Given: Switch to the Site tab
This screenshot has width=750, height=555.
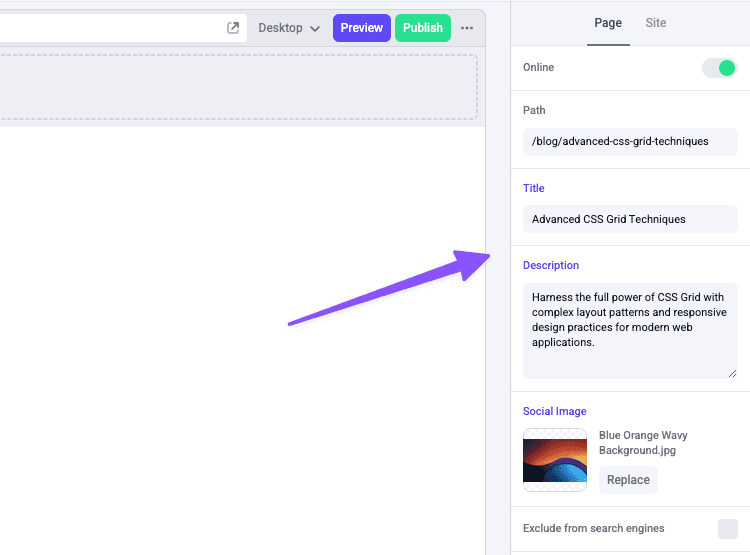Looking at the screenshot, I should click(656, 23).
